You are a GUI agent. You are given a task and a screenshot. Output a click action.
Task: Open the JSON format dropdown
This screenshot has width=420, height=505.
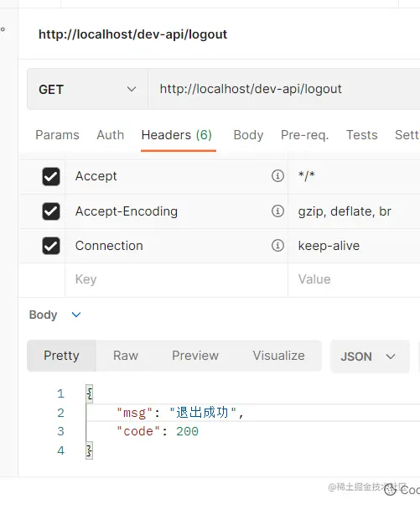coord(370,357)
